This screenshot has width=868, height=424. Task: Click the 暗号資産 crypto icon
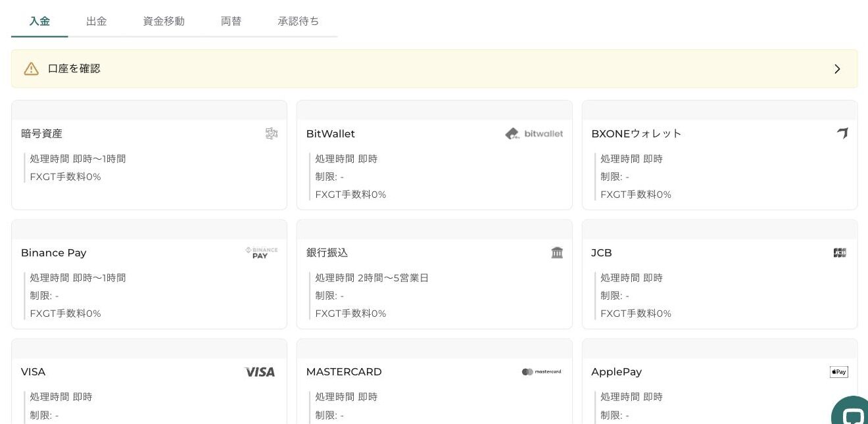272,133
